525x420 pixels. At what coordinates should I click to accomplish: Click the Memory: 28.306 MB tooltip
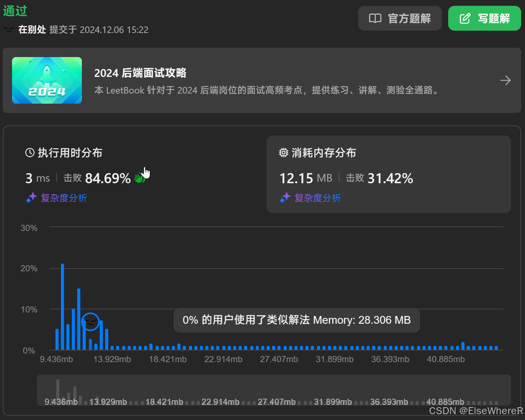point(297,320)
